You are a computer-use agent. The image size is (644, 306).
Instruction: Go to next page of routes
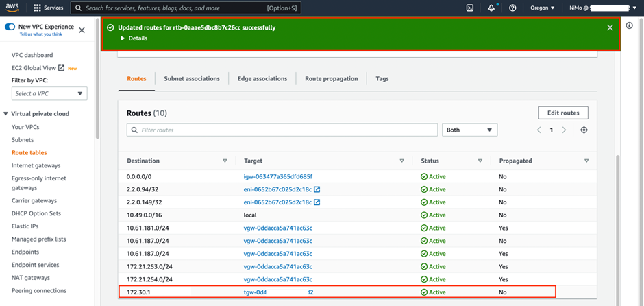pyautogui.click(x=564, y=130)
